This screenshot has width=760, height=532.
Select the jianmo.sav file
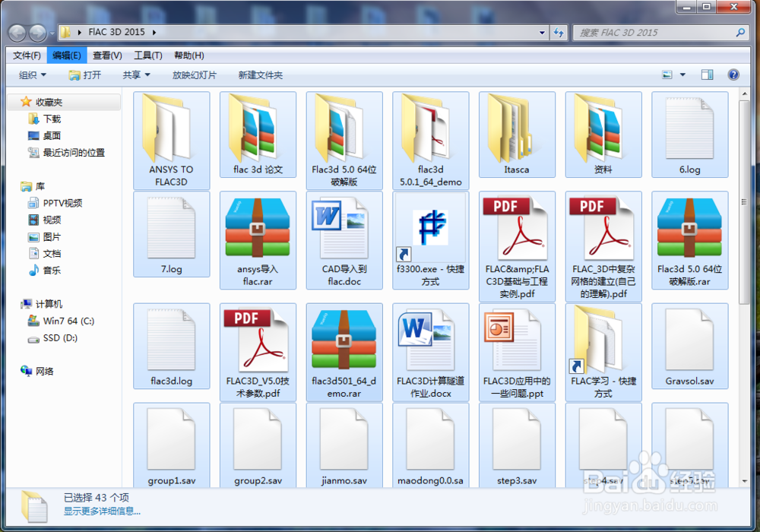344,445
